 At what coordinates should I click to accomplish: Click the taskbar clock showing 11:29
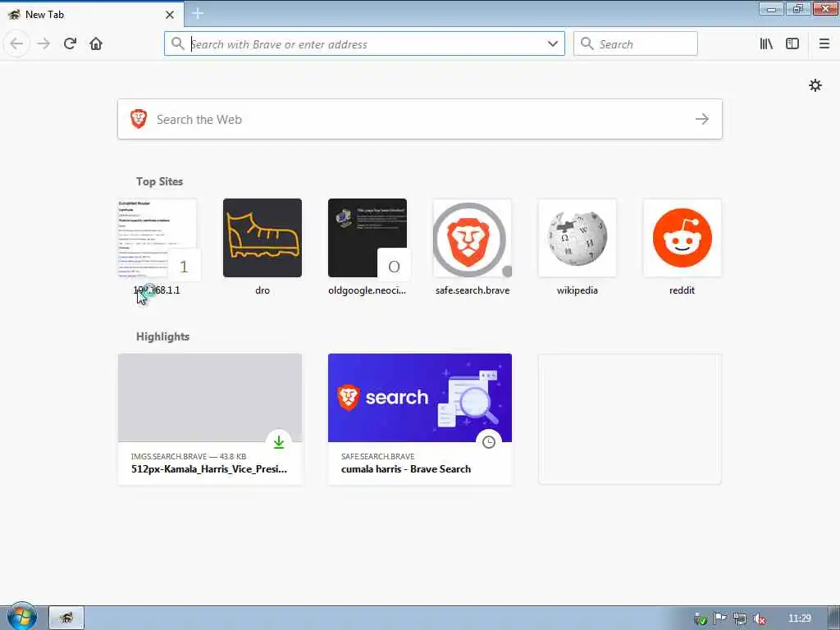800,619
